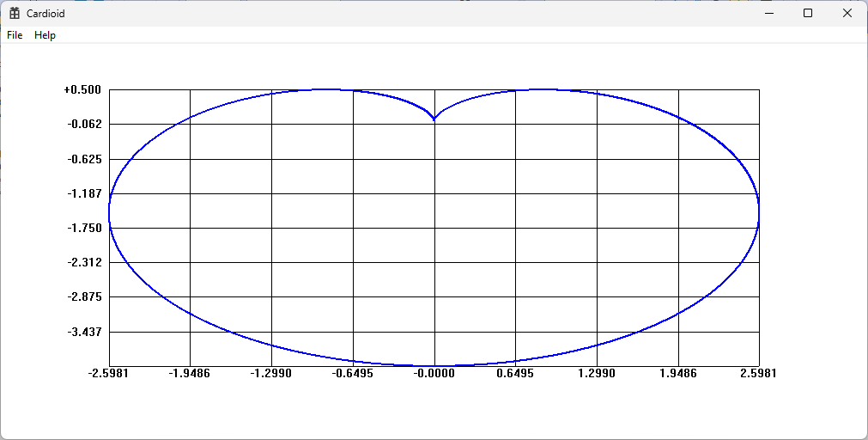Click the -1.9486 x-axis label

(x=190, y=374)
